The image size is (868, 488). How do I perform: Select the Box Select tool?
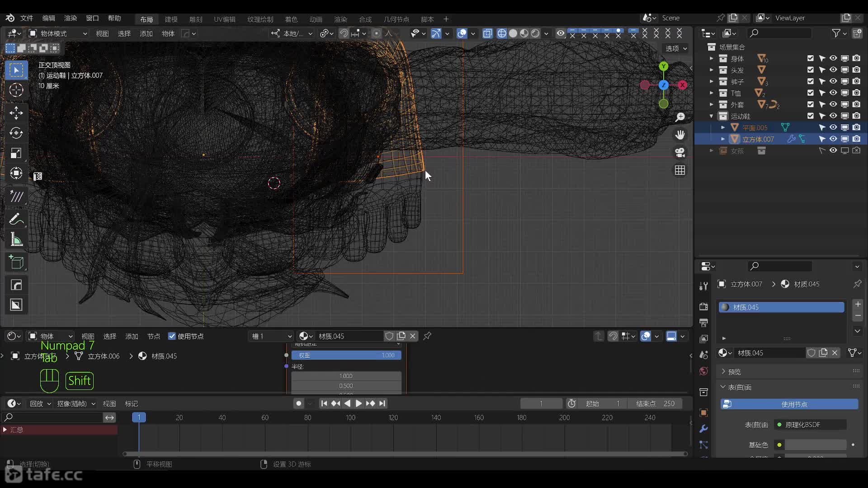coord(16,70)
